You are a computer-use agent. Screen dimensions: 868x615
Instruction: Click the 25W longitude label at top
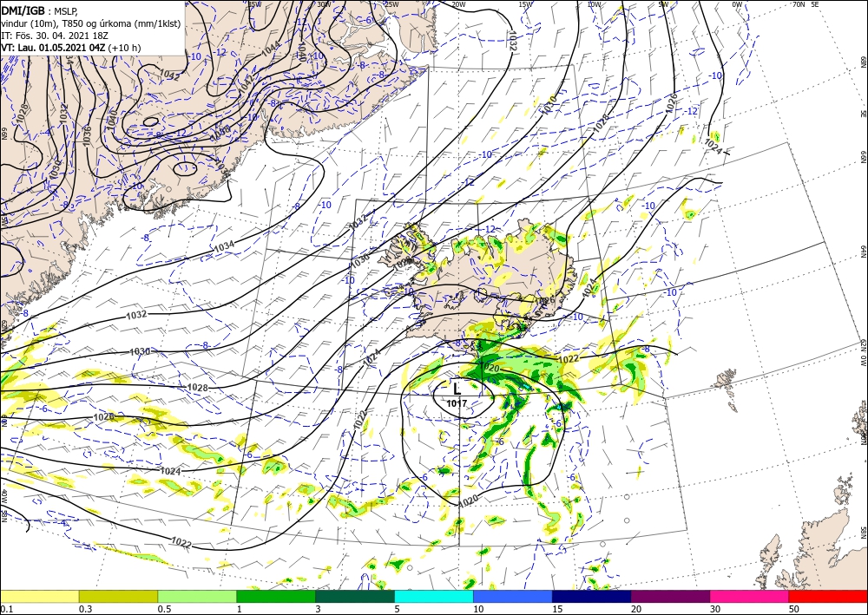point(391,4)
